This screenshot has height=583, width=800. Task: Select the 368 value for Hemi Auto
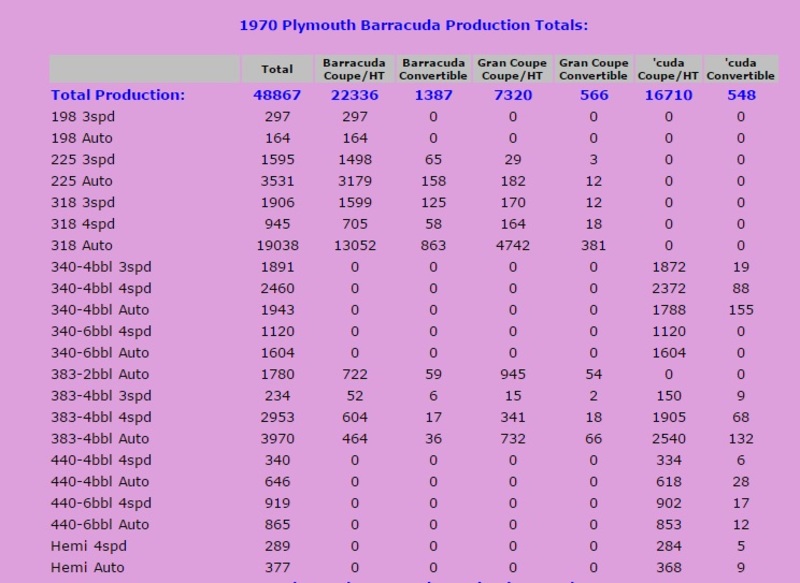tap(669, 567)
